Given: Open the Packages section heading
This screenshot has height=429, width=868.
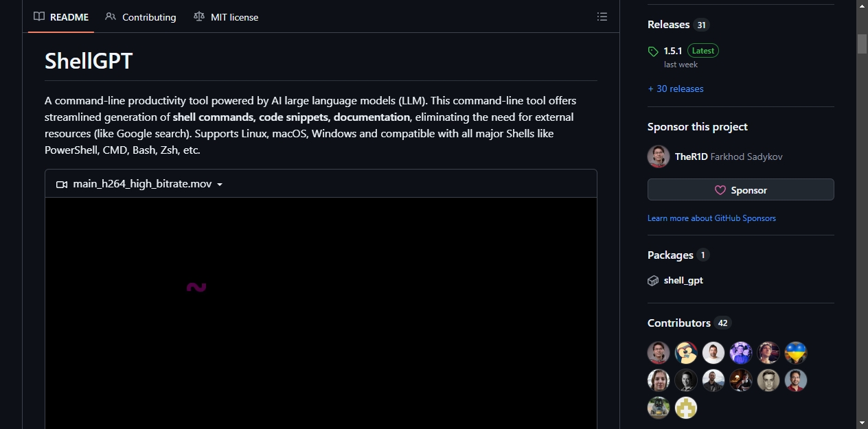Looking at the screenshot, I should coord(670,255).
